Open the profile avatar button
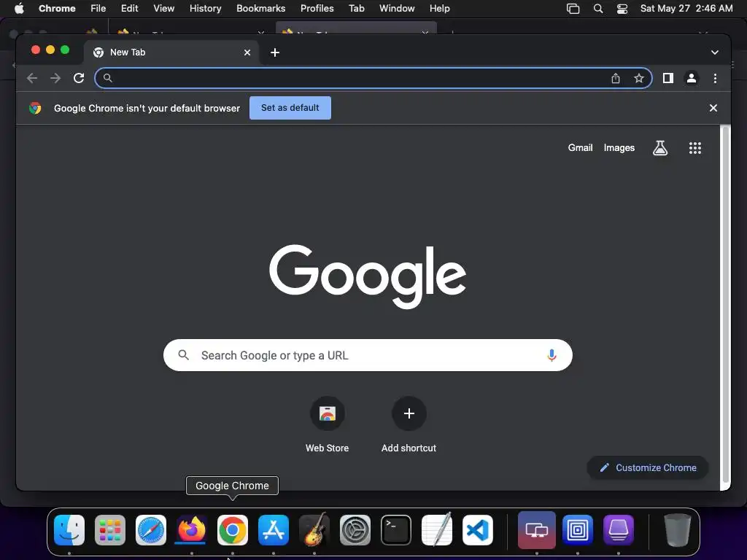747x560 pixels. [x=692, y=78]
